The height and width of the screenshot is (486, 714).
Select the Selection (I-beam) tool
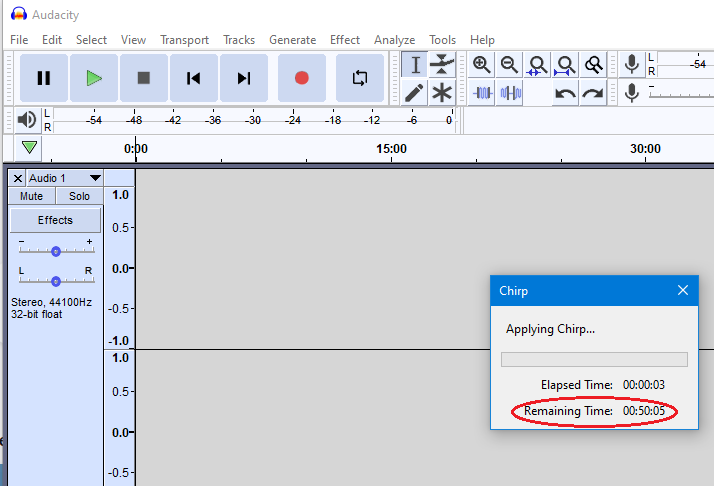[x=414, y=65]
